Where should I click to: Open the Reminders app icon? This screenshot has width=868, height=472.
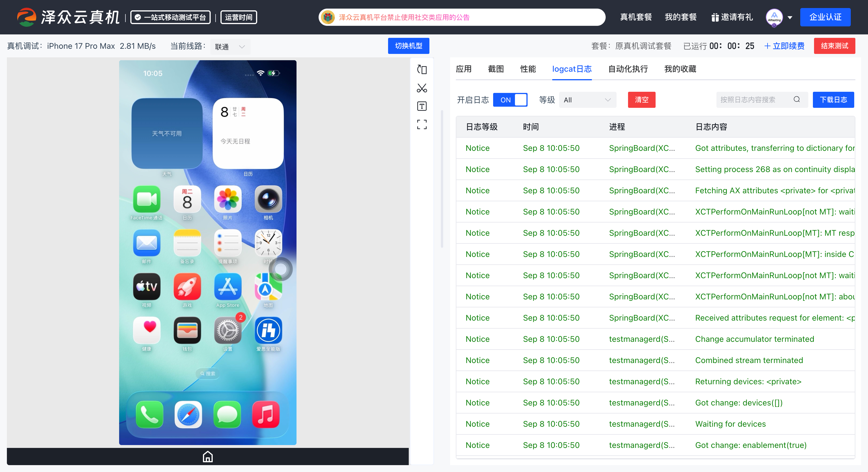click(228, 243)
